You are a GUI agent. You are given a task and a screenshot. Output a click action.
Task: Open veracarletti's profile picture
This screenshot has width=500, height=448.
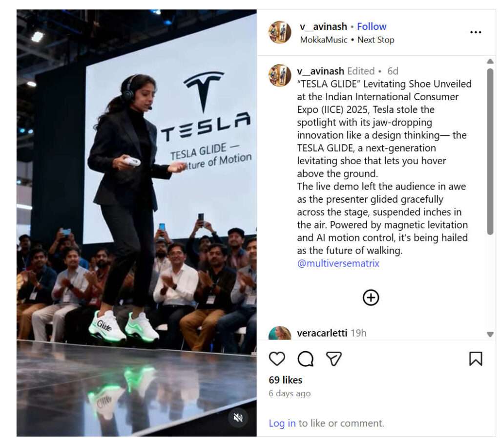click(279, 333)
